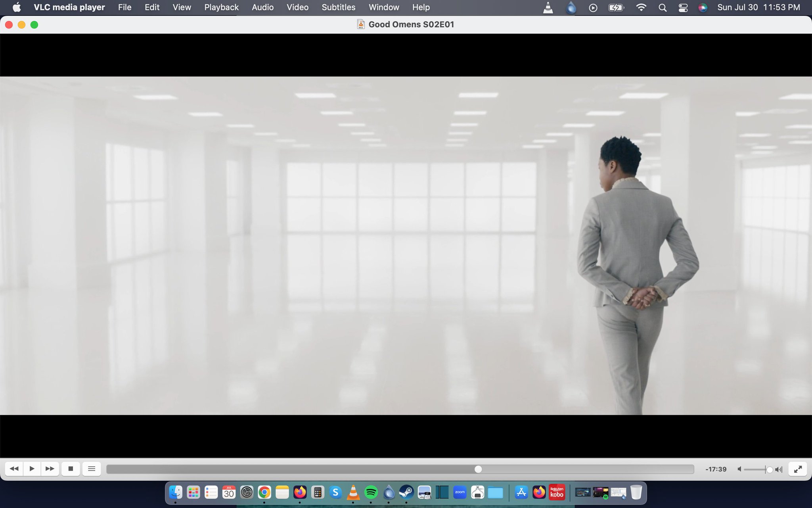The height and width of the screenshot is (508, 812).
Task: Open the Playback menu
Action: 221,7
